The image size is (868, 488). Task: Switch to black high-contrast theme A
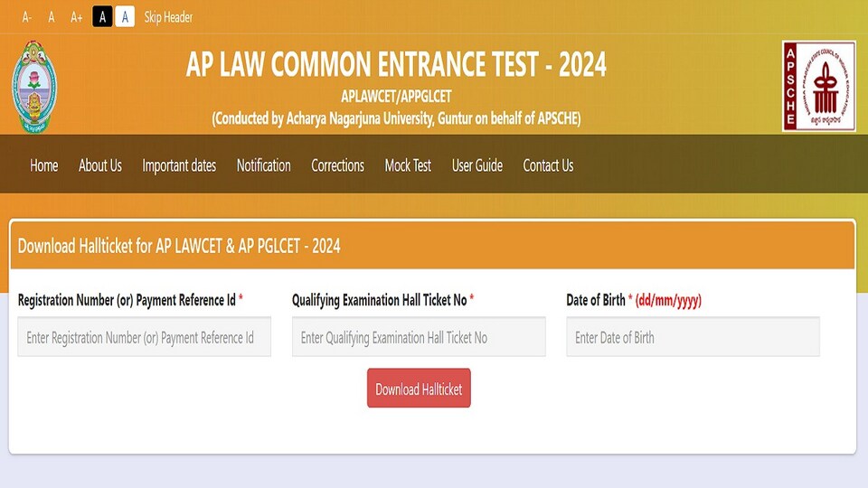click(102, 16)
